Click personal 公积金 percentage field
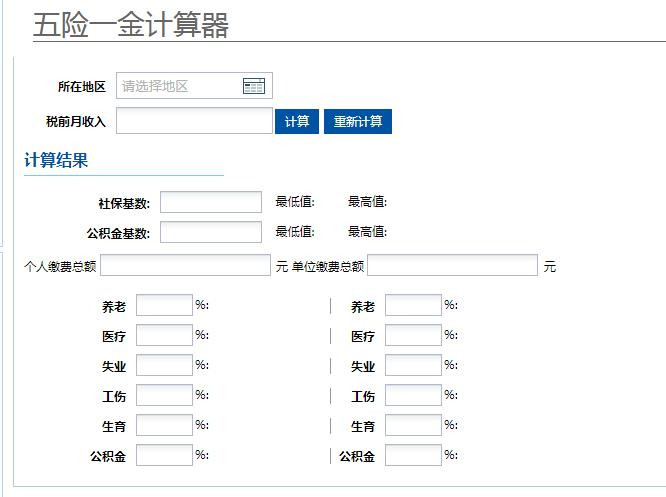The width and height of the screenshot is (666, 497). click(164, 455)
